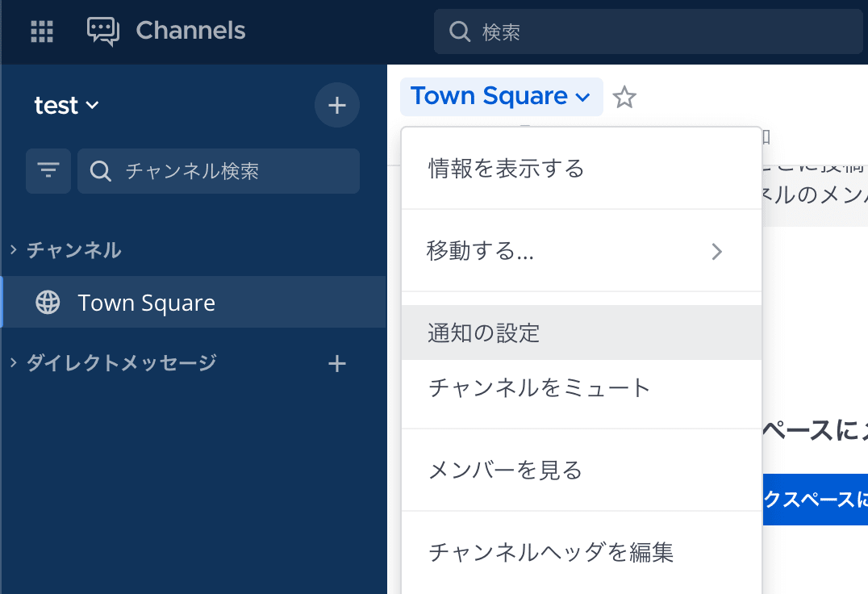Click the Channels speech bubble icon
The height and width of the screenshot is (594, 868).
[102, 31]
